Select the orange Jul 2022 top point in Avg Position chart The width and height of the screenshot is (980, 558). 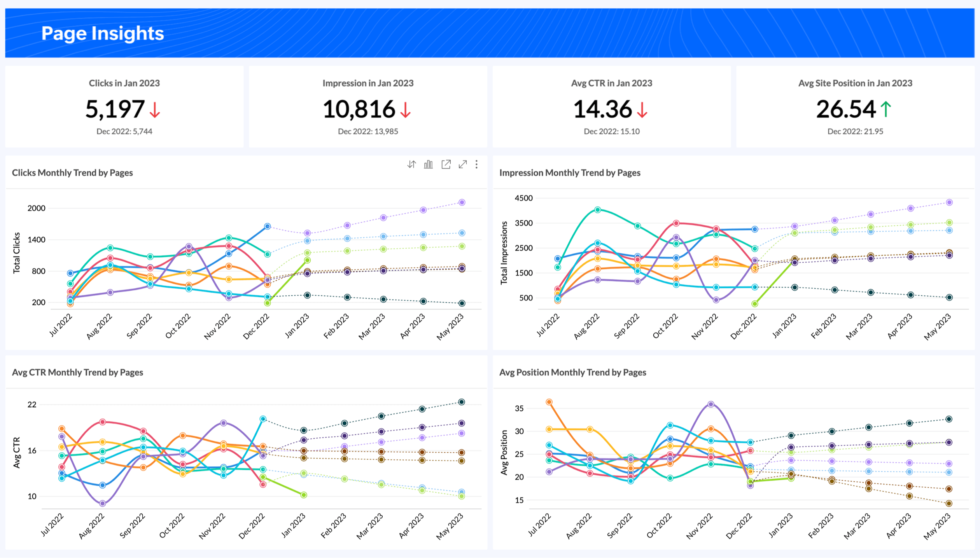549,402
